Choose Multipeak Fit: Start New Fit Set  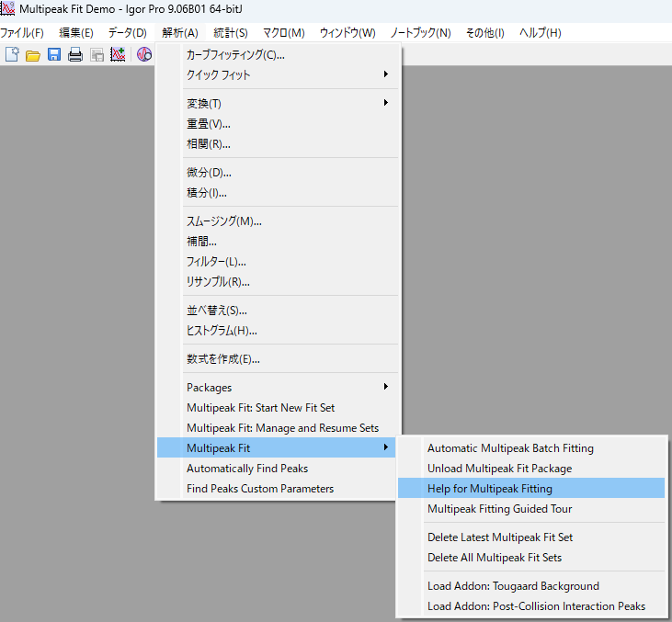(278, 407)
